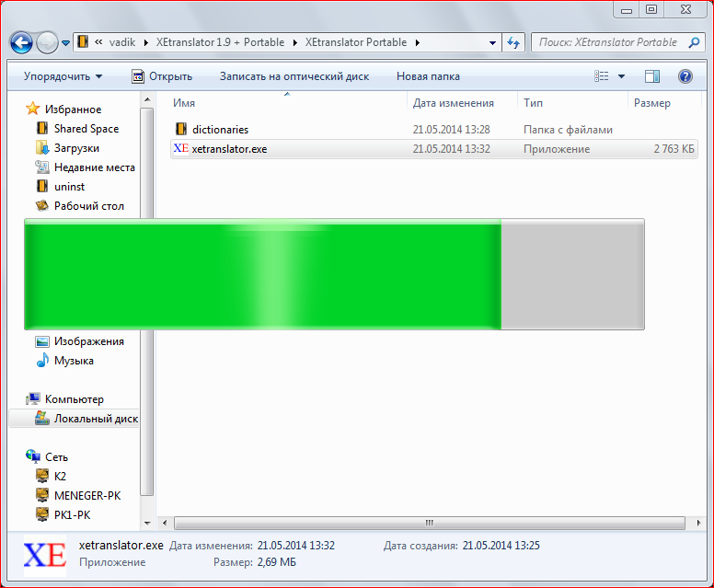Open network computer MENEGER-PK
This screenshot has height=588, width=714.
point(86,496)
